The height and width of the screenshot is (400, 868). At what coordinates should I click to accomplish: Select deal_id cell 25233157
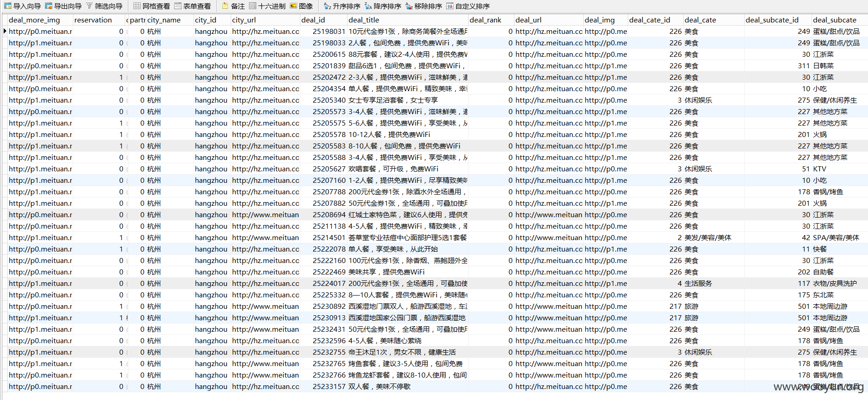[x=323, y=386]
